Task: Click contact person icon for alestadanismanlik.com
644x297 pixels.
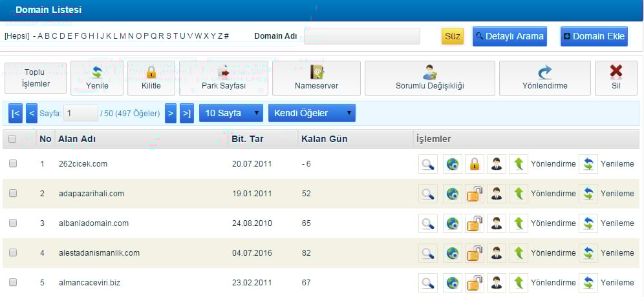Action: 497,253
